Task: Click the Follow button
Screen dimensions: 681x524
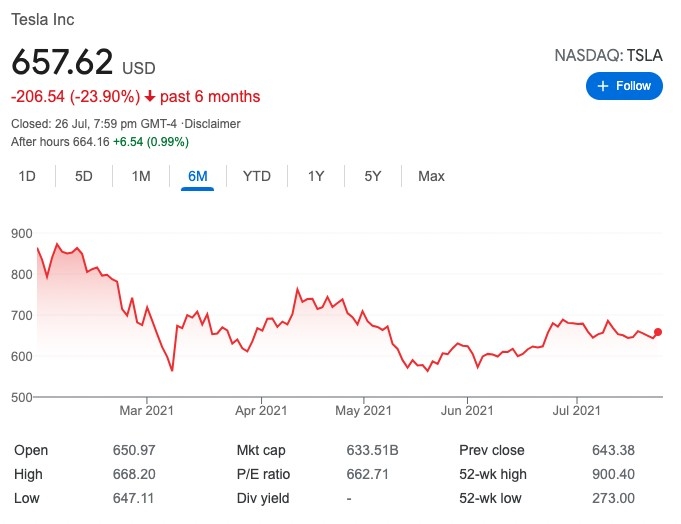Action: point(624,86)
